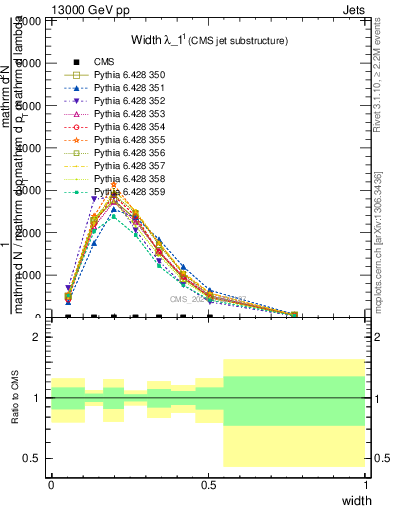Click the black square CMS legend marker
This screenshot has height=512, width=393.
pyautogui.click(x=76, y=62)
